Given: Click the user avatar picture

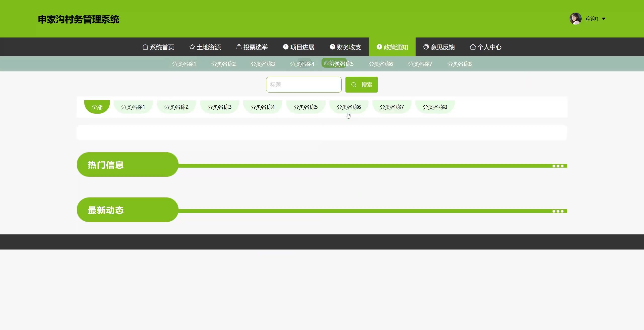Looking at the screenshot, I should tap(575, 19).
